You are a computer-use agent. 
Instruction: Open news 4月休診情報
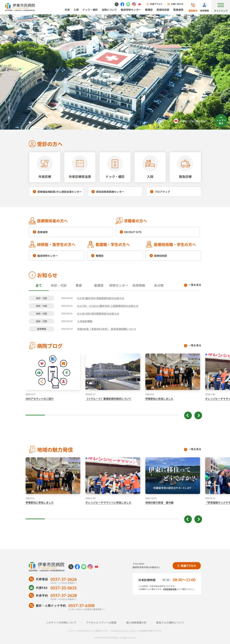pyautogui.click(x=85, y=321)
